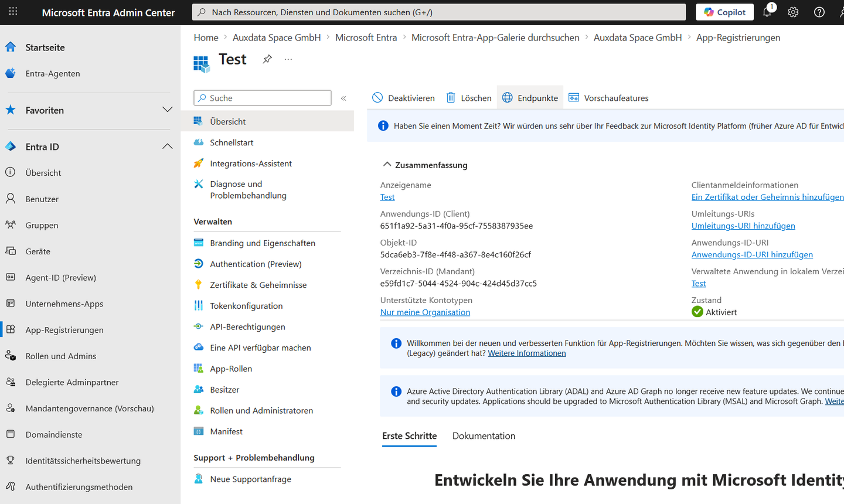Focus the top resource search field

point(439,12)
